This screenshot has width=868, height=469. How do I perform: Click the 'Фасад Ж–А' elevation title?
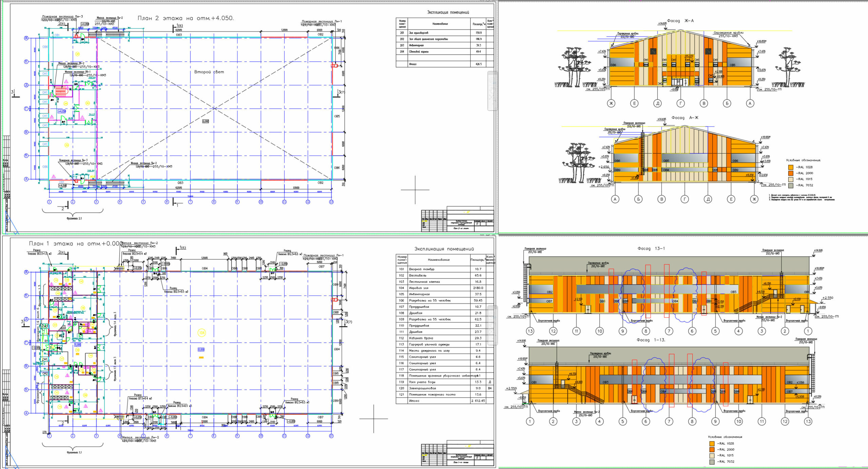pyautogui.click(x=680, y=21)
